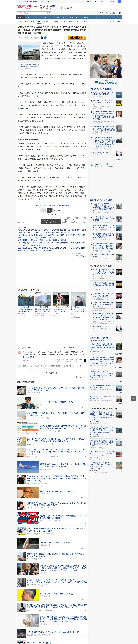Viewport: 138px width, 644px height.
Task: Open トピックス一覧 link
Action: click(115, 21)
